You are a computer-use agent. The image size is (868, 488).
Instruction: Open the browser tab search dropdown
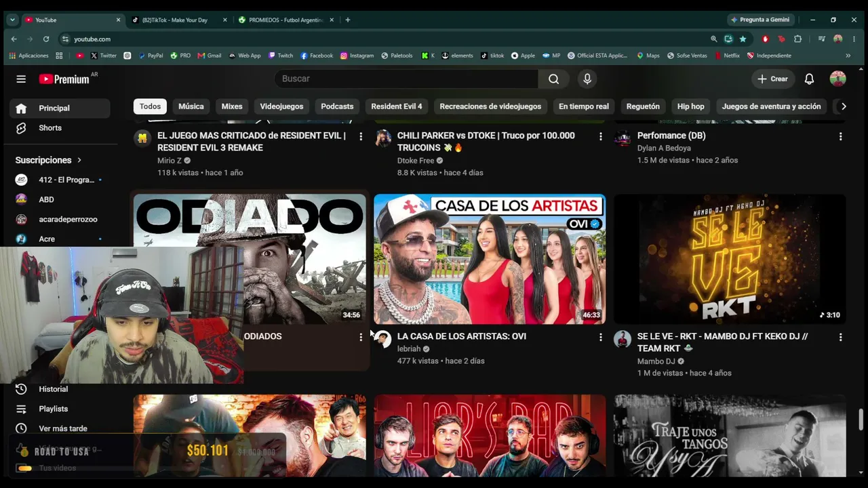pyautogui.click(x=12, y=20)
